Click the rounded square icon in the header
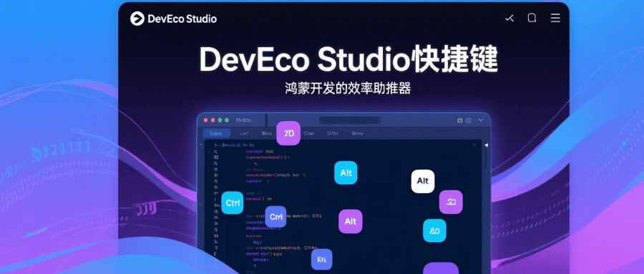The width and height of the screenshot is (644, 274). click(532, 18)
